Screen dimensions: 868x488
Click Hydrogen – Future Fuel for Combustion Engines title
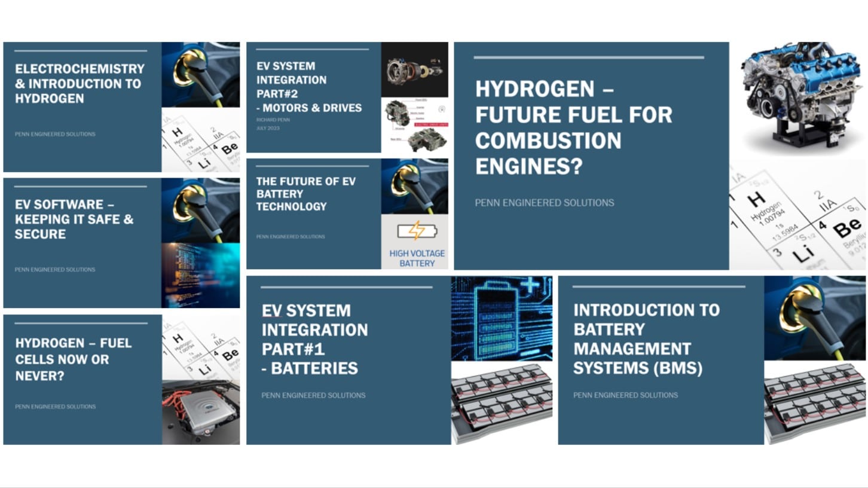click(x=573, y=127)
